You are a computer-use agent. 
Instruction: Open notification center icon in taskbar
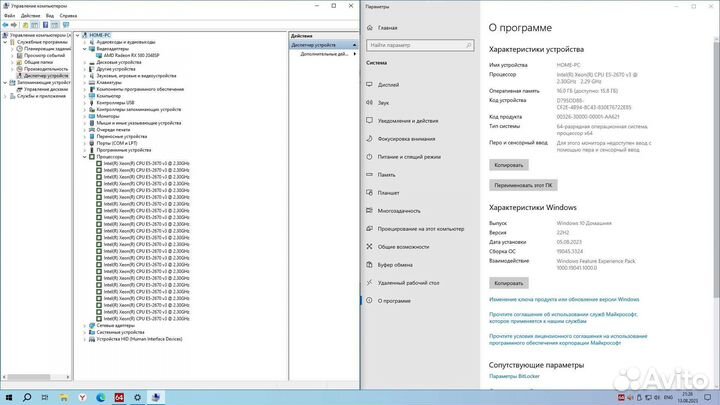pos(707,397)
